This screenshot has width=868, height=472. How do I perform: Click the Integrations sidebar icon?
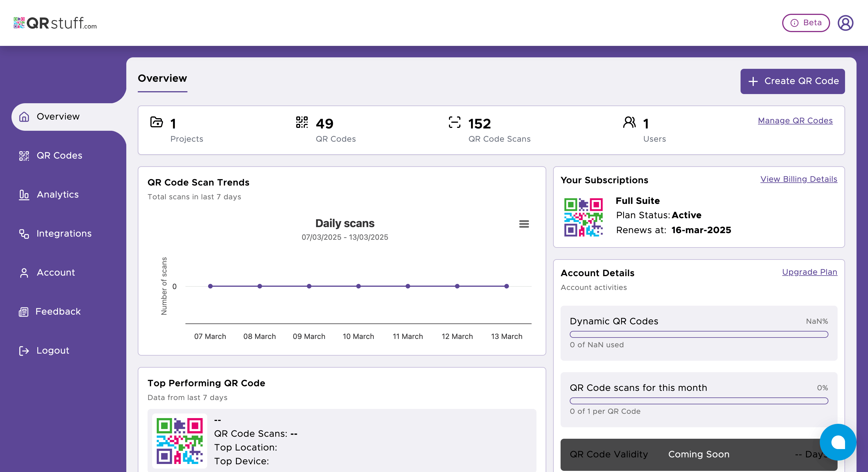tap(24, 234)
